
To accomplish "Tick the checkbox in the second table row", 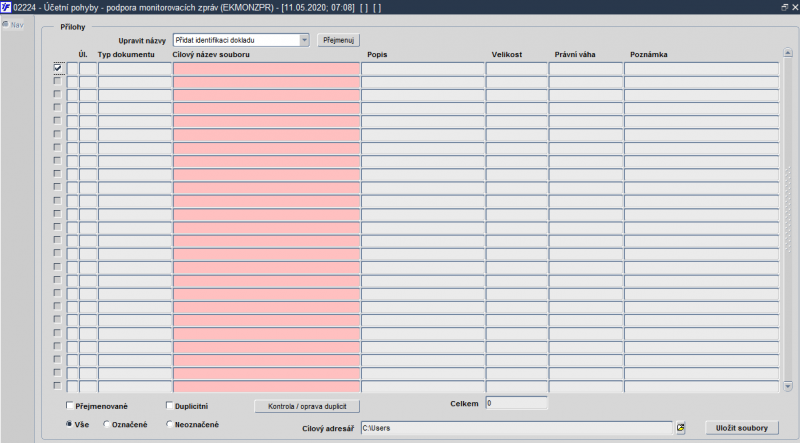I will click(58, 81).
